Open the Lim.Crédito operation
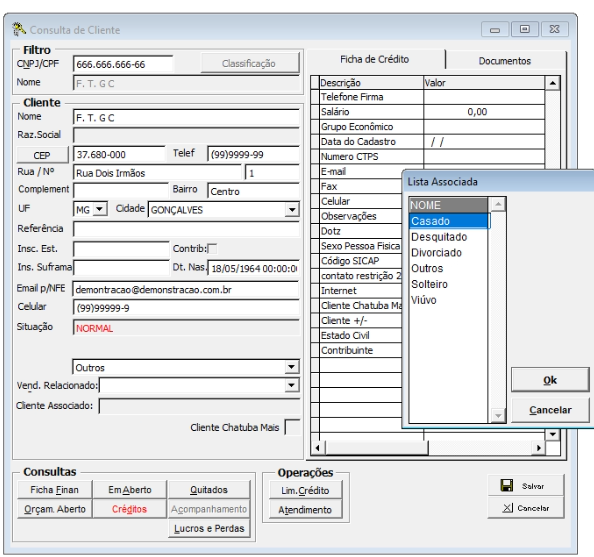Screen dimensions: 594x557 (305, 490)
